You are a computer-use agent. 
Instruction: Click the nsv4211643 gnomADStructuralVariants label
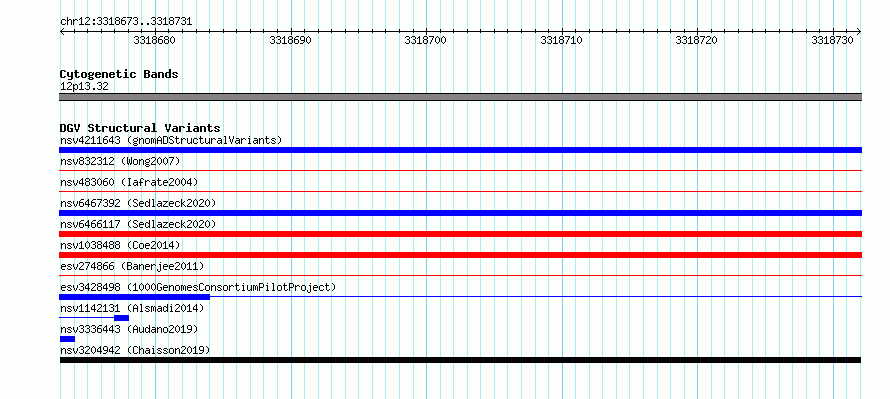[171, 140]
